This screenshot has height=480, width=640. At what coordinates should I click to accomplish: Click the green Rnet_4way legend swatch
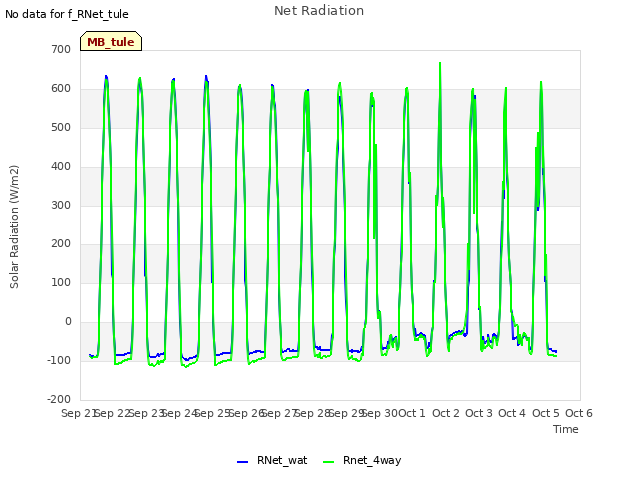328,462
